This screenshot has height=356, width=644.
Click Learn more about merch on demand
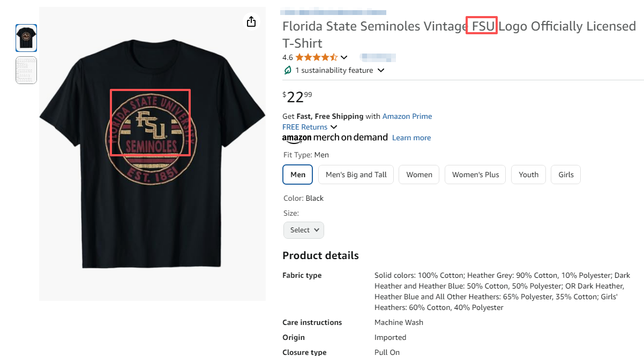[411, 138]
